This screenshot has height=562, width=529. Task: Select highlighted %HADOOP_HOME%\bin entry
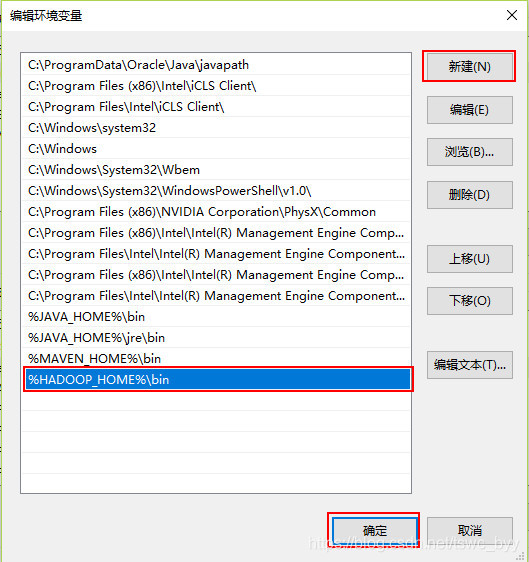pos(218,379)
